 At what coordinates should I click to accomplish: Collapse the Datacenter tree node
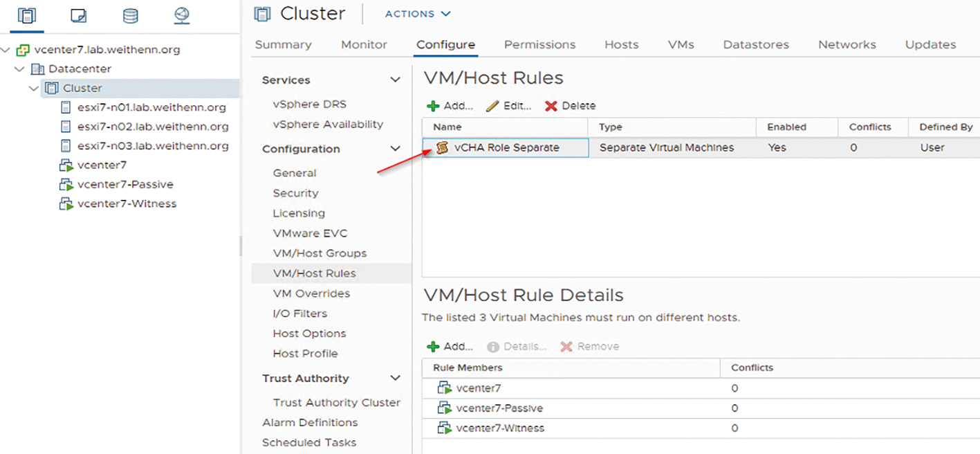click(19, 69)
